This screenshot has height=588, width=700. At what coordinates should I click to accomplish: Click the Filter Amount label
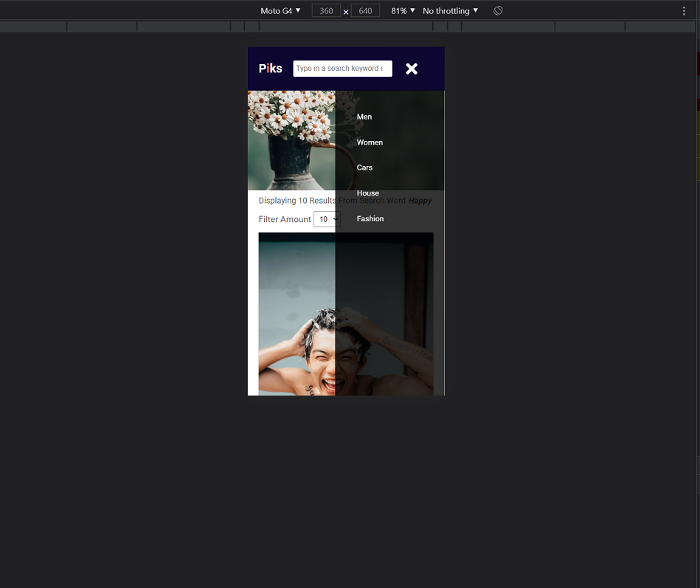click(x=285, y=219)
